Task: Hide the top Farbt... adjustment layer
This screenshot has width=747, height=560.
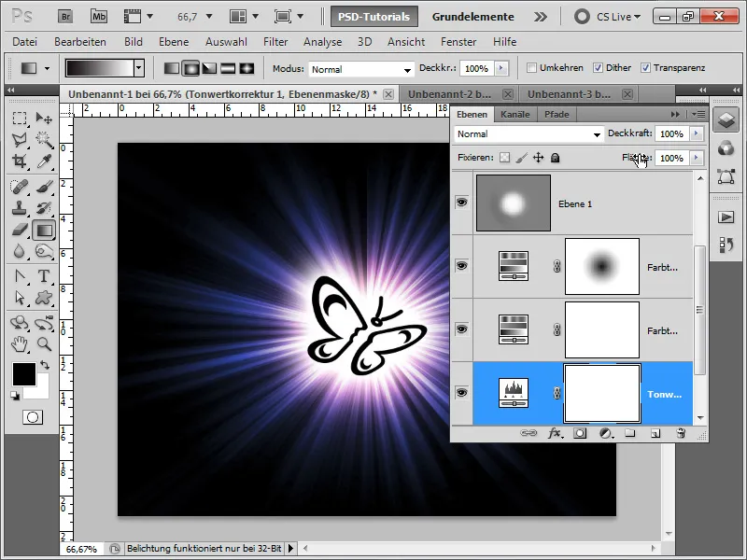Action: coord(461,266)
